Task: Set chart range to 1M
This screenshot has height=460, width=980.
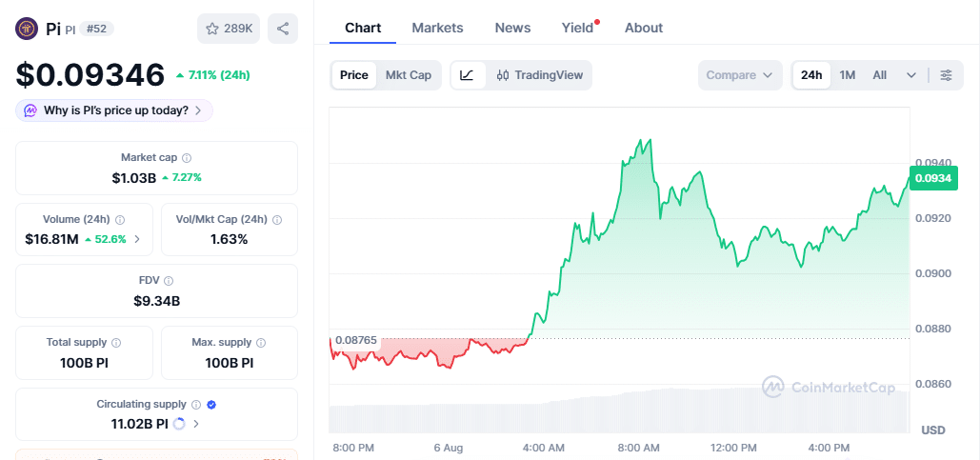Action: tap(847, 75)
